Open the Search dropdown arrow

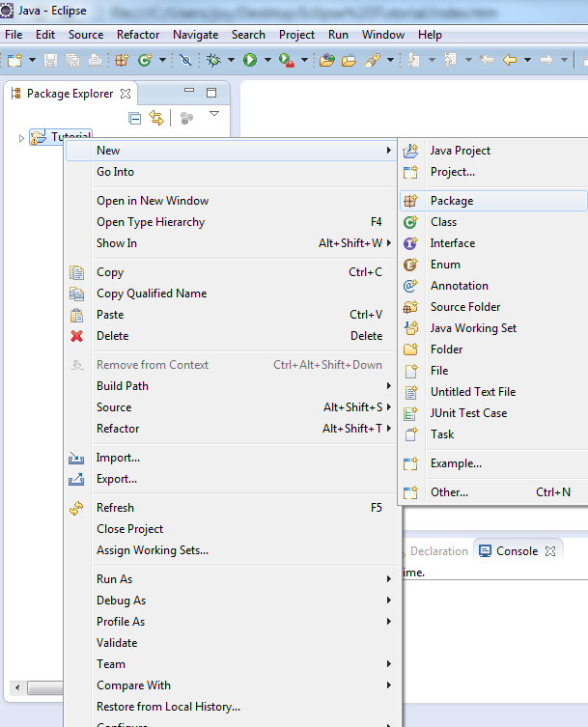[390, 60]
